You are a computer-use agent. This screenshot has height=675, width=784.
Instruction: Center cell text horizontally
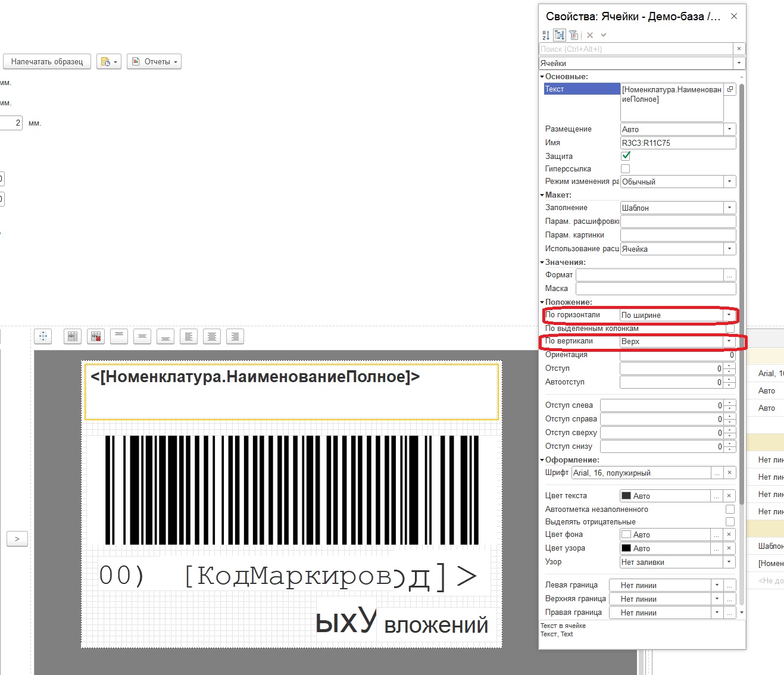pyautogui.click(x=211, y=336)
